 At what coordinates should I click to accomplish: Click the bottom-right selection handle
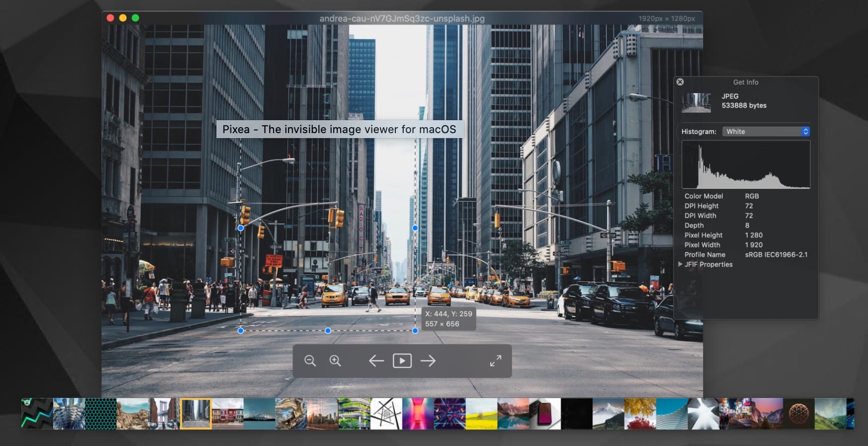[x=415, y=331]
